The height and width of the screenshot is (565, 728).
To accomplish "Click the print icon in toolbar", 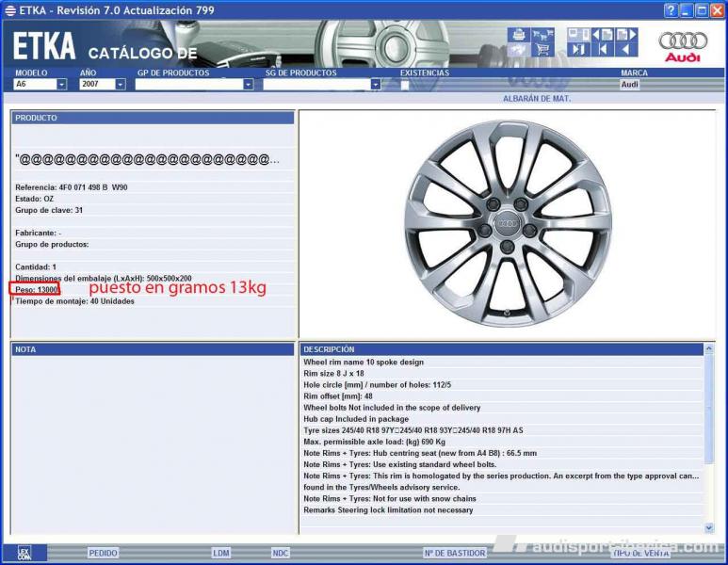I will coord(518,34).
